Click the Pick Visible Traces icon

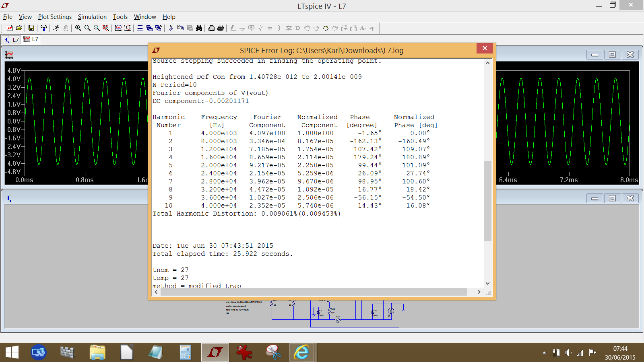(118, 28)
